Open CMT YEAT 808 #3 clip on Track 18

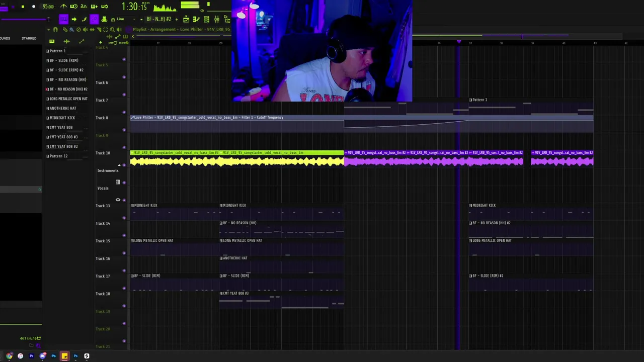pyautogui.click(x=282, y=300)
